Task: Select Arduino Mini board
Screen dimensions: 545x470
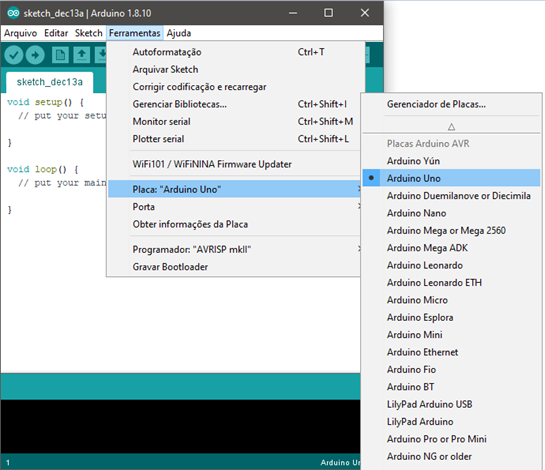Action: pyautogui.click(x=451, y=335)
